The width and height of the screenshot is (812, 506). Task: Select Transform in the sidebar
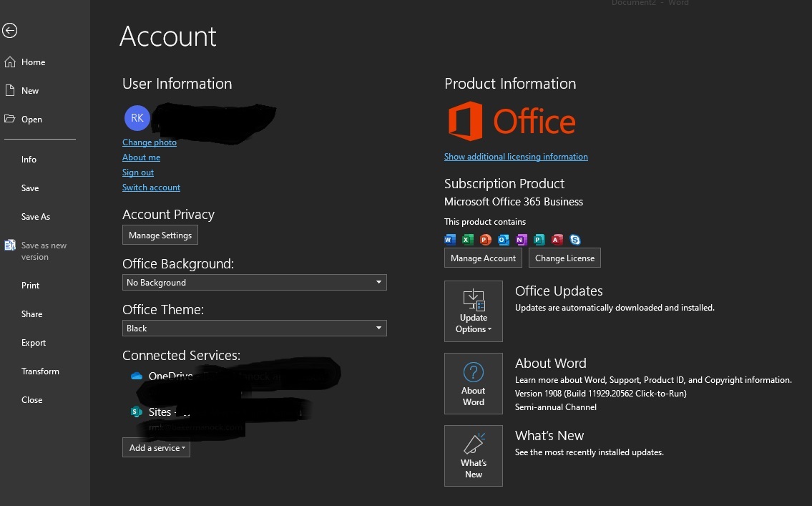(x=40, y=371)
